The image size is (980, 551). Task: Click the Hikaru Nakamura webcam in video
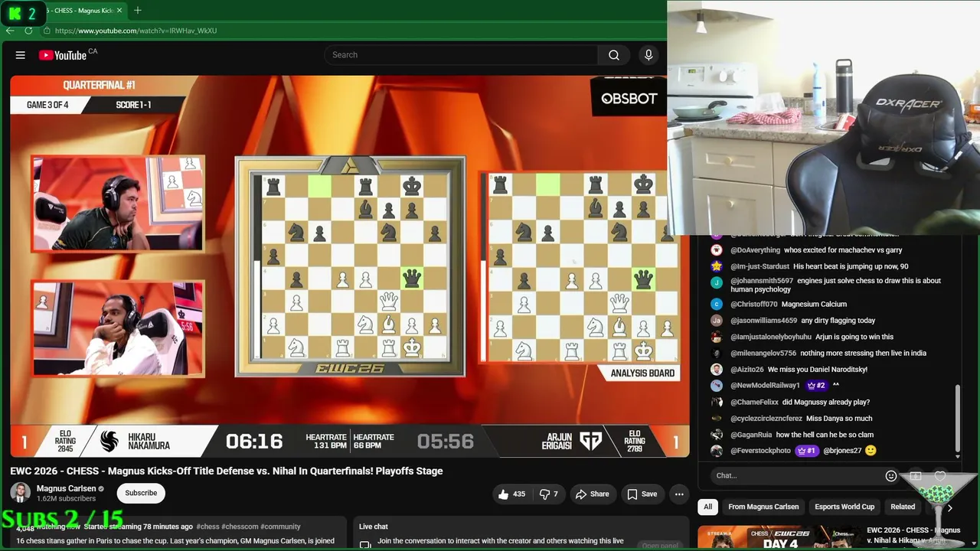point(118,204)
